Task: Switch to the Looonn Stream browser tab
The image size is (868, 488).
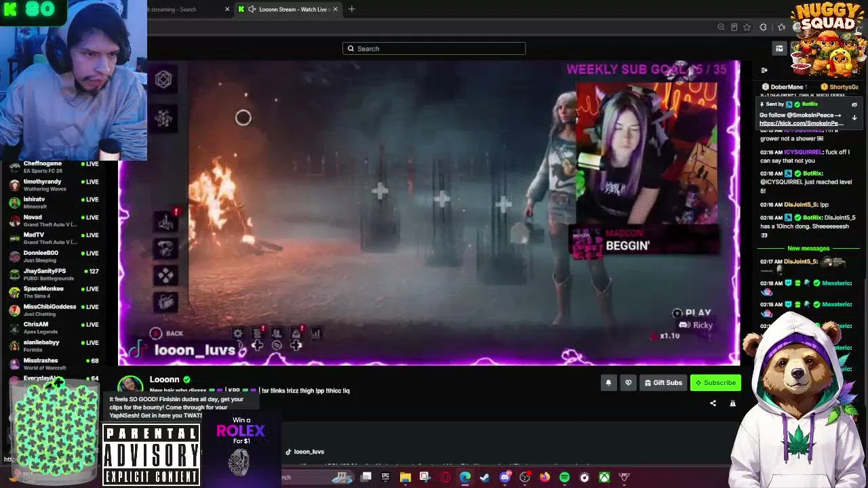Action: point(287,9)
